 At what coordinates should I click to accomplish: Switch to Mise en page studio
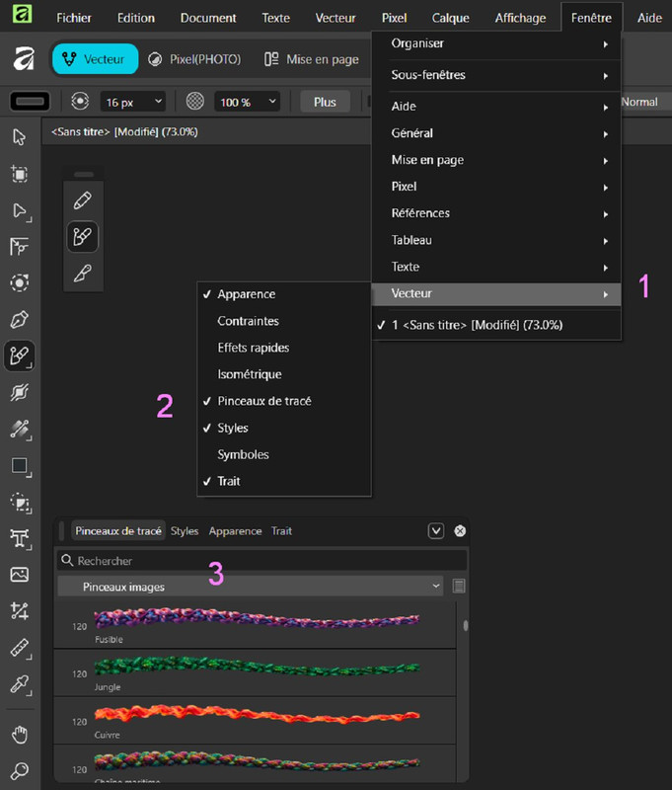(x=312, y=59)
